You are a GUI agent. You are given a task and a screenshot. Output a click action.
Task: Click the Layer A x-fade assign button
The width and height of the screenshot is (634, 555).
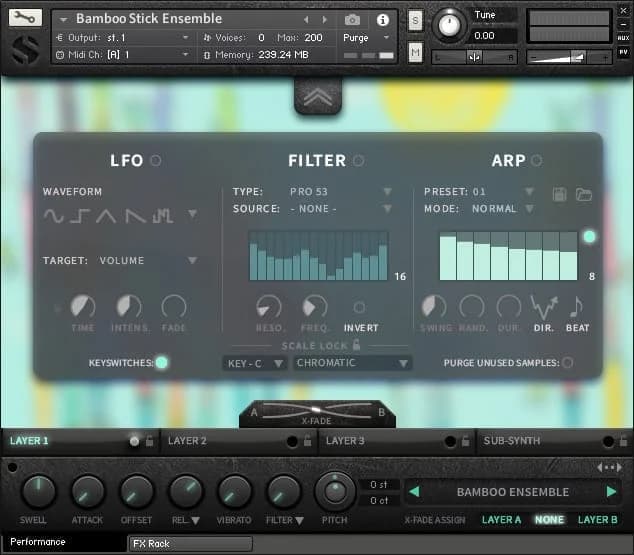point(501,520)
